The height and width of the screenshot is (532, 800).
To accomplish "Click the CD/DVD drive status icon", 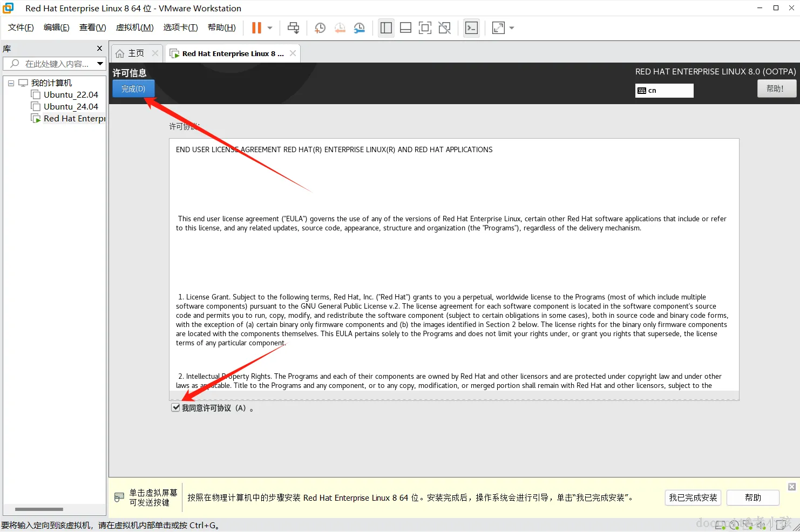I will [x=734, y=524].
